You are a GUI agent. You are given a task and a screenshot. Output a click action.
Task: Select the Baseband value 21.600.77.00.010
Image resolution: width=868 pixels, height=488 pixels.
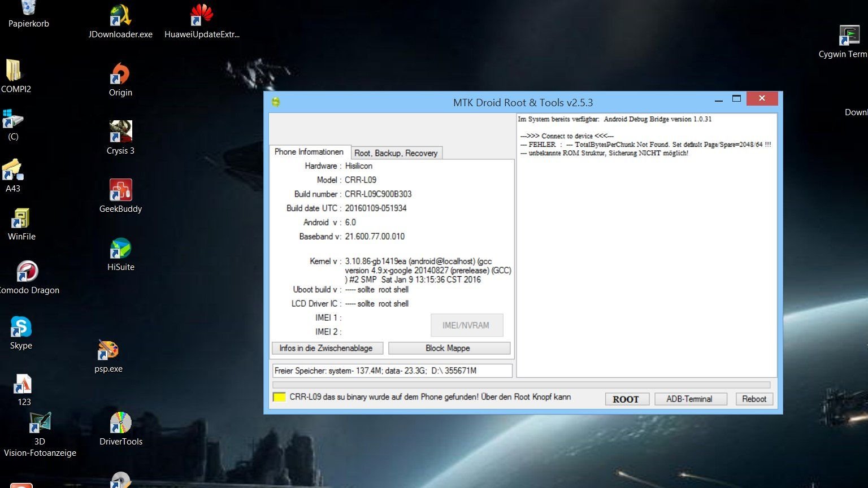point(375,236)
